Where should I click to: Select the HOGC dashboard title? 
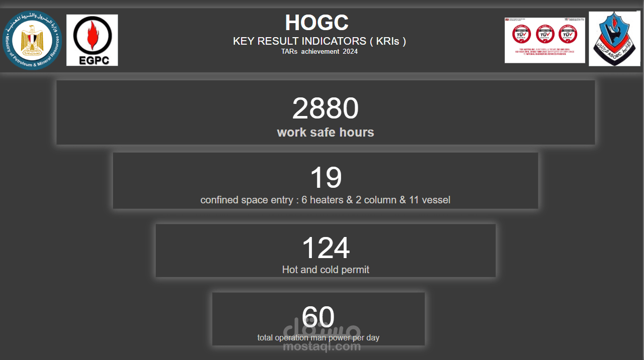coord(316,23)
